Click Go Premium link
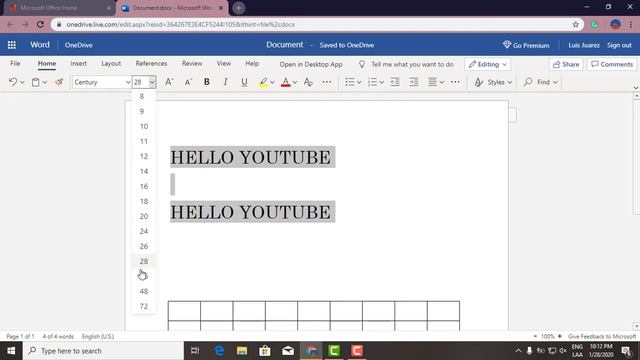The width and height of the screenshot is (640, 360). 526,45
